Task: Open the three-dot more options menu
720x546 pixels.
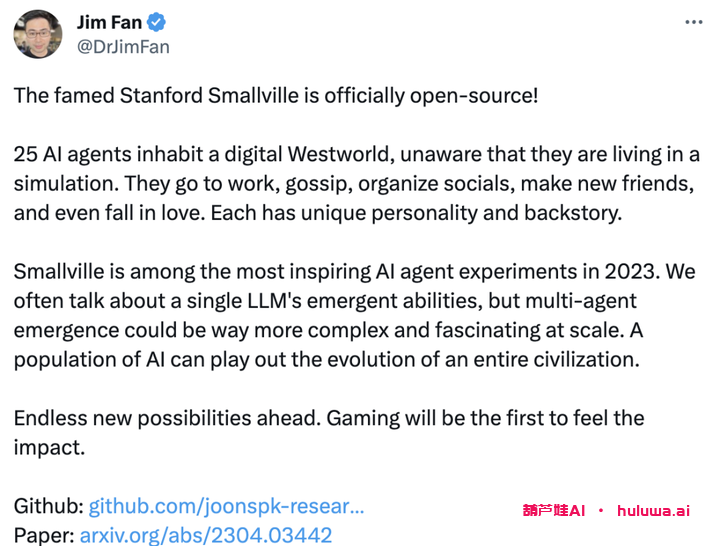Action: pos(694,22)
